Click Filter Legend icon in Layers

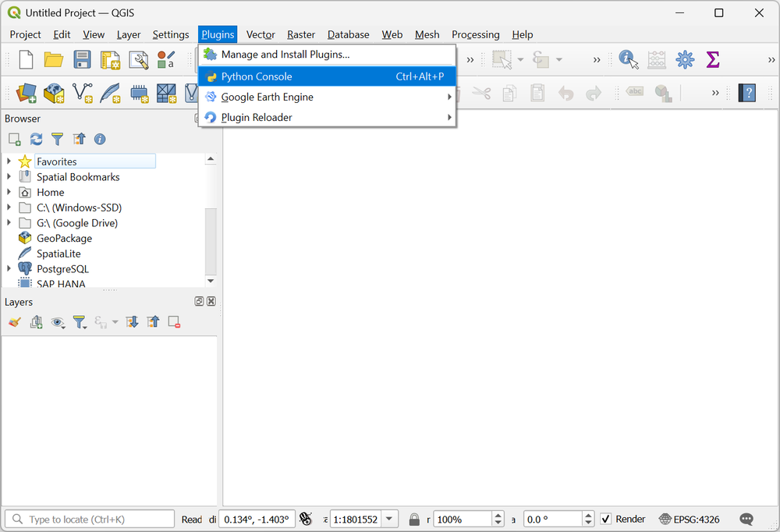pyautogui.click(x=80, y=322)
